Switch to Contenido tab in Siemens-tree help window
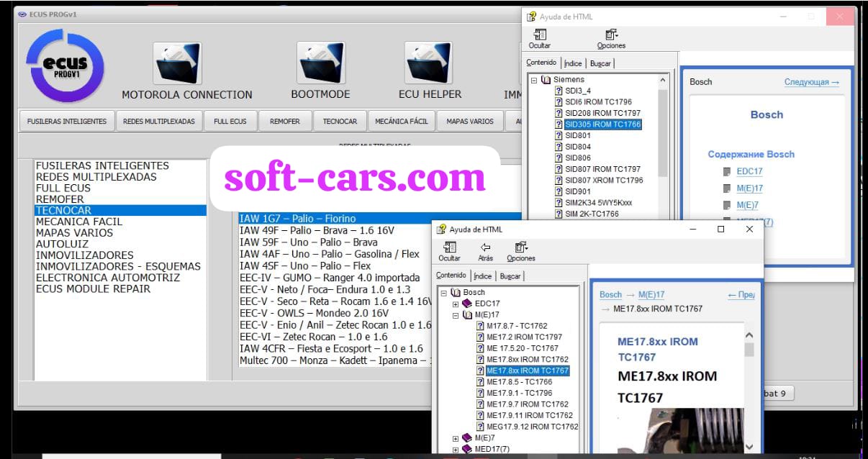The height and width of the screenshot is (459, 868). click(541, 63)
